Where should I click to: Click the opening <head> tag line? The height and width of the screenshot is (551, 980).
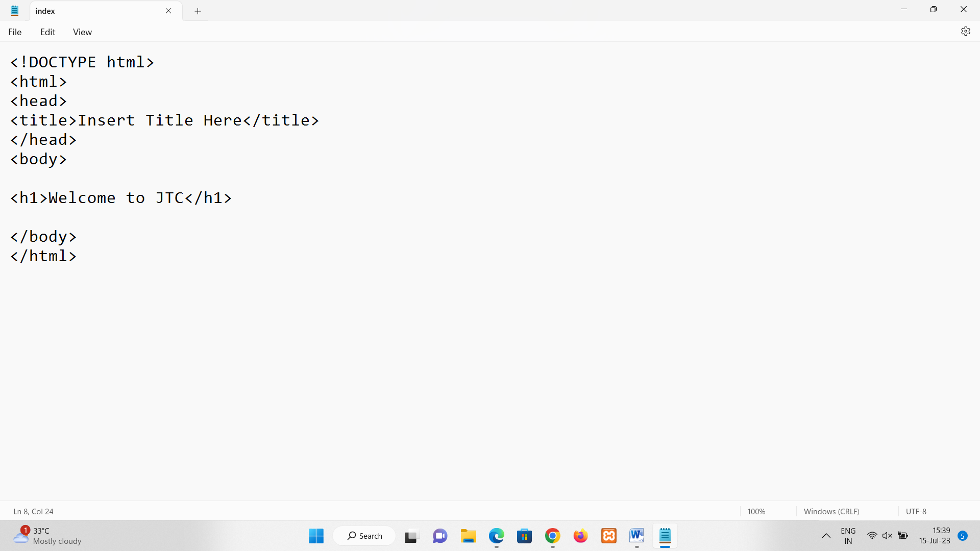39,101
